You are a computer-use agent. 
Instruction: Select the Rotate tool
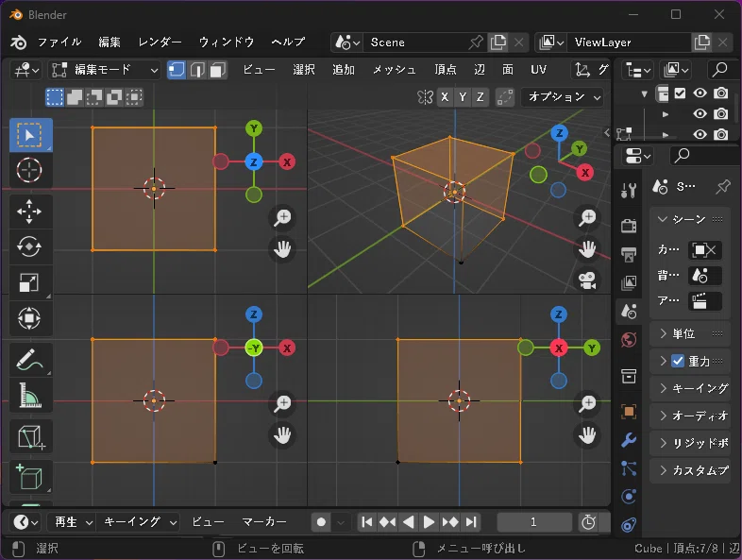(x=29, y=246)
